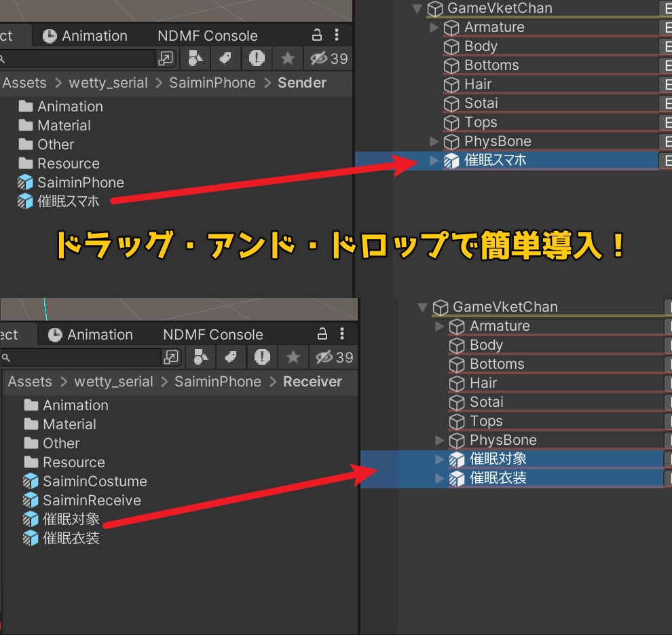Select Tops in lower hierarchy
The width and height of the screenshot is (672, 635).
tap(486, 421)
